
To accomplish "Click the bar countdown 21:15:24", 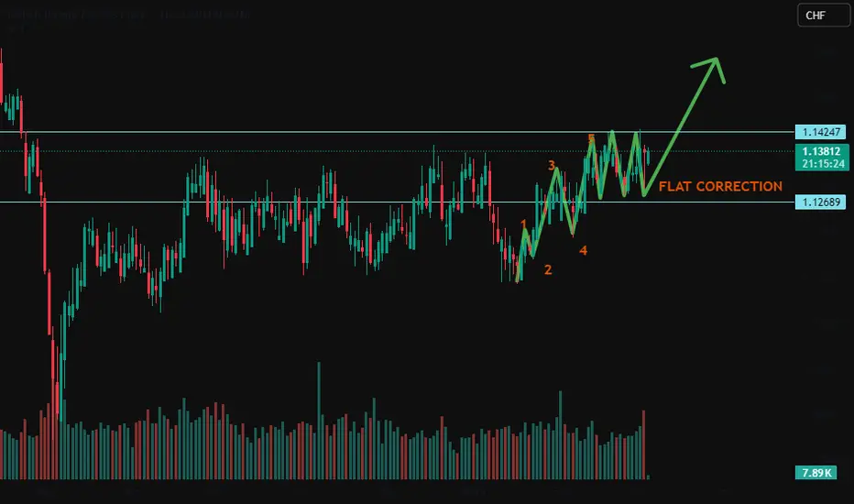I will [x=823, y=164].
